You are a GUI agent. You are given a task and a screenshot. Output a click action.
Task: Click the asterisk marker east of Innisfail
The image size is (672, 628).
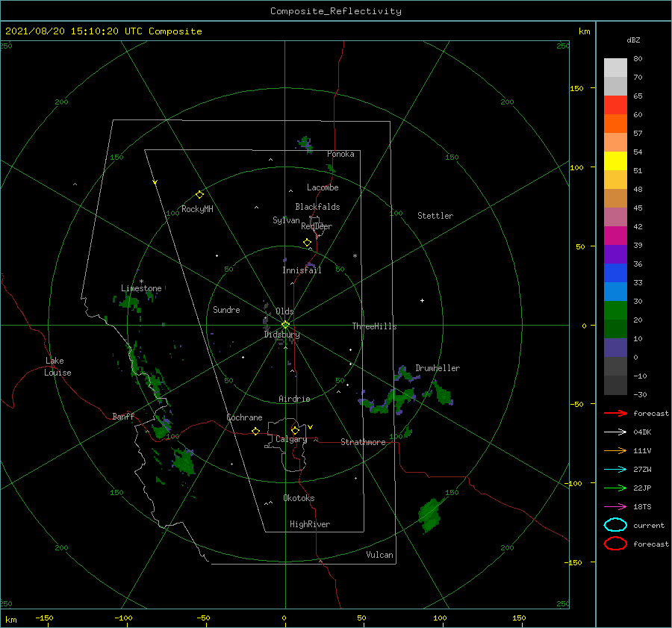click(x=355, y=256)
